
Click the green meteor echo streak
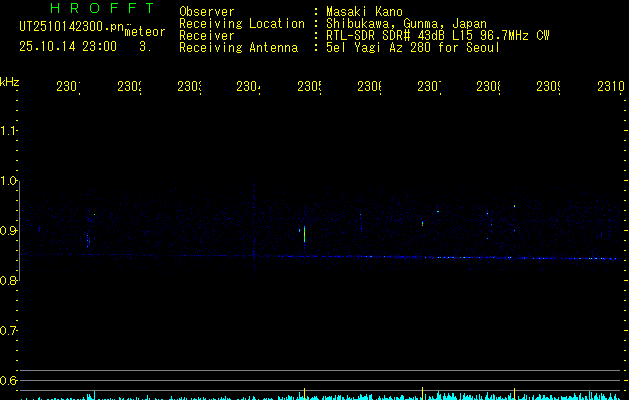coord(303,234)
